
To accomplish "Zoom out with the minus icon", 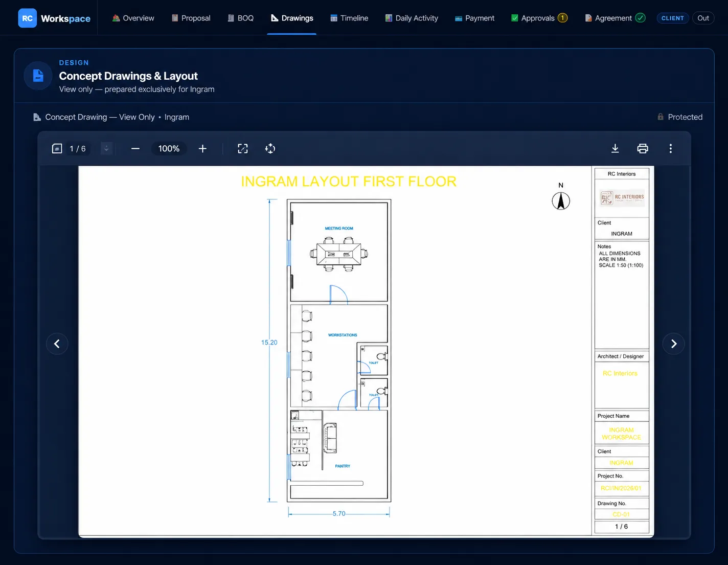I will (x=135, y=149).
